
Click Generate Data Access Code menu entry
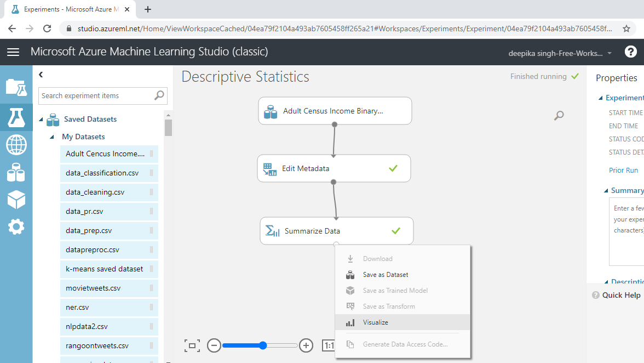[x=403, y=344]
